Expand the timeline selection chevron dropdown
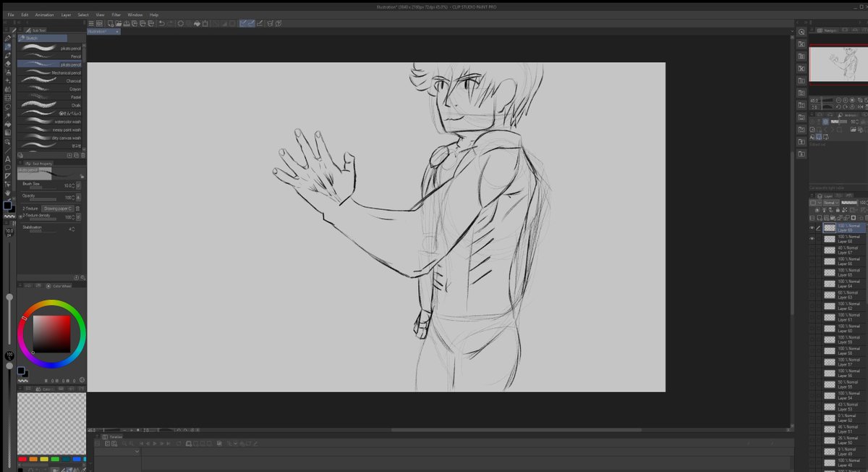868x472 pixels. pos(137,452)
